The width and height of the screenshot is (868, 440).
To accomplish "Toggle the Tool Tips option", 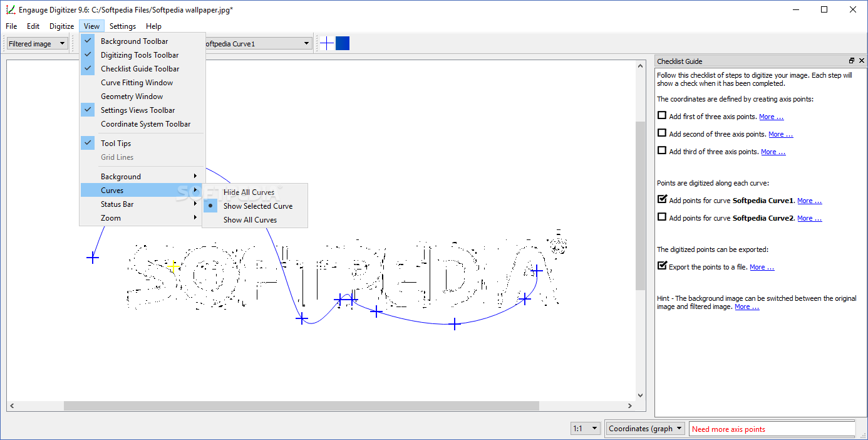I will point(143,144).
